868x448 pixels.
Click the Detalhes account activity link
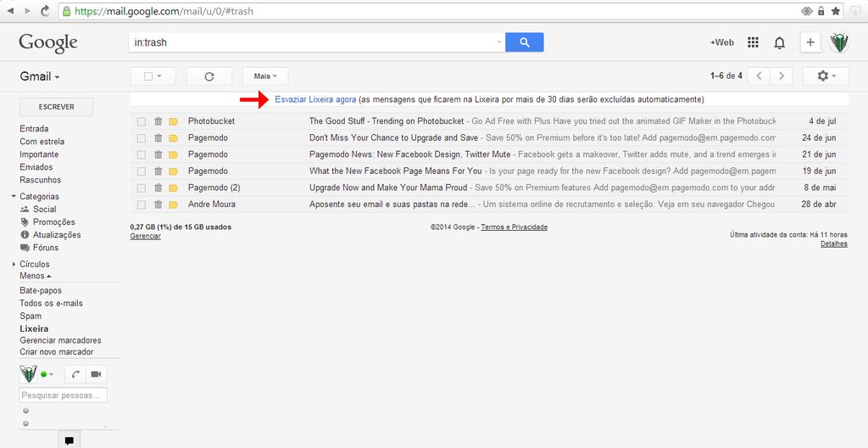click(x=834, y=244)
